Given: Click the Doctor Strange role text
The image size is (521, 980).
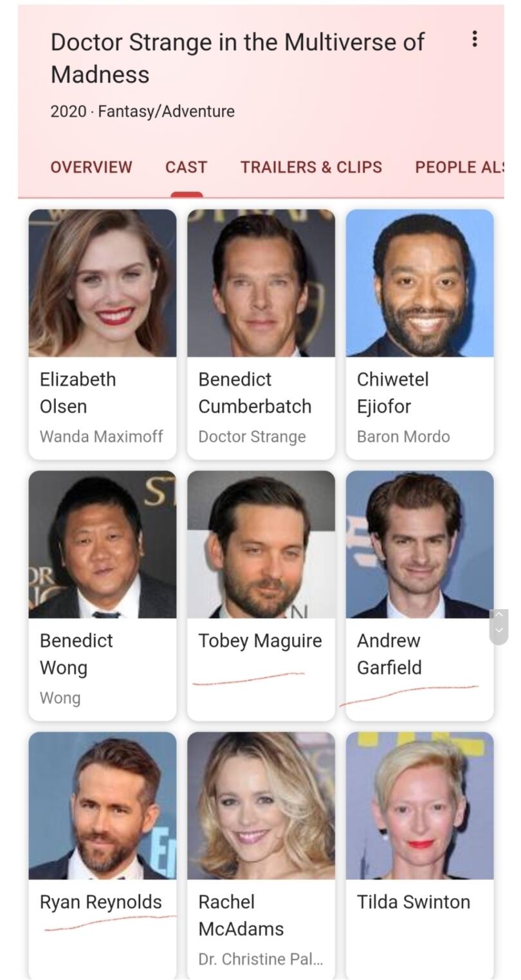Looking at the screenshot, I should pyautogui.click(x=252, y=437).
